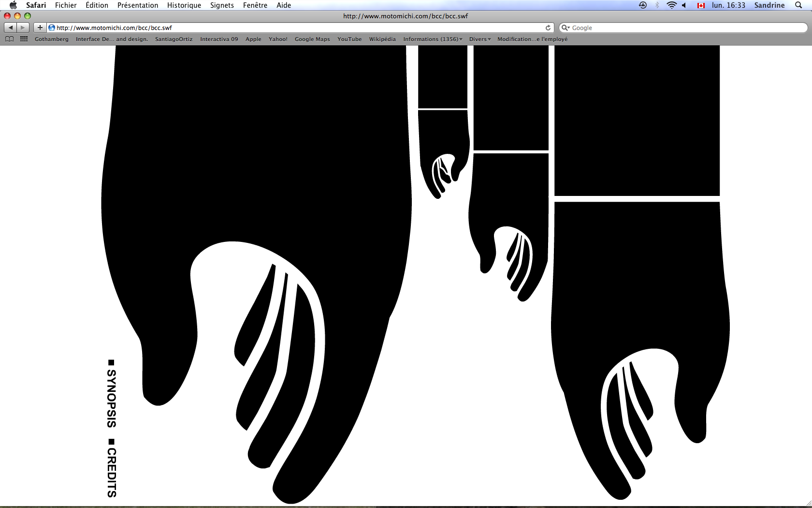Viewport: 812px width, 508px height.
Task: Go back with the left arrow button
Action: [x=11, y=28]
